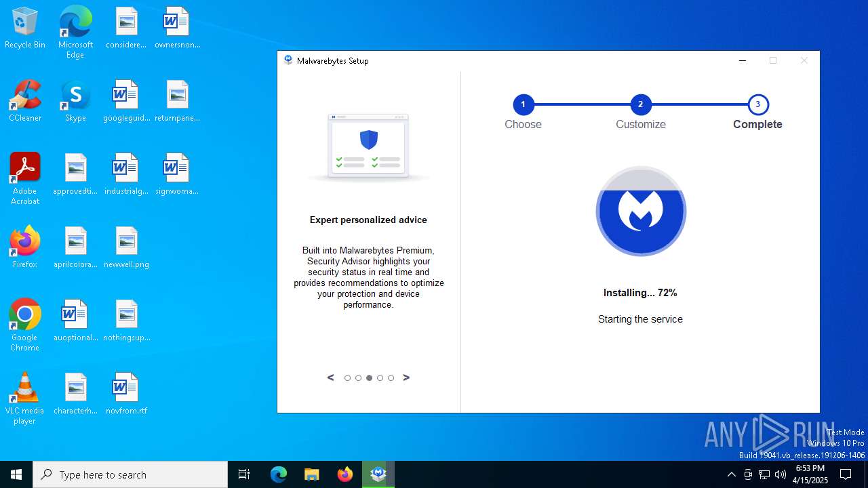The width and height of the screenshot is (868, 488).
Task: Open CCleaner desktop shortcut
Action: pos(25,101)
